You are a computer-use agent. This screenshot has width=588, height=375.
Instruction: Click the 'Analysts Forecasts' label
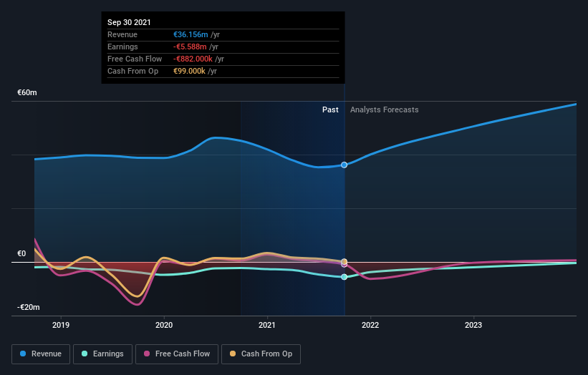pos(385,109)
